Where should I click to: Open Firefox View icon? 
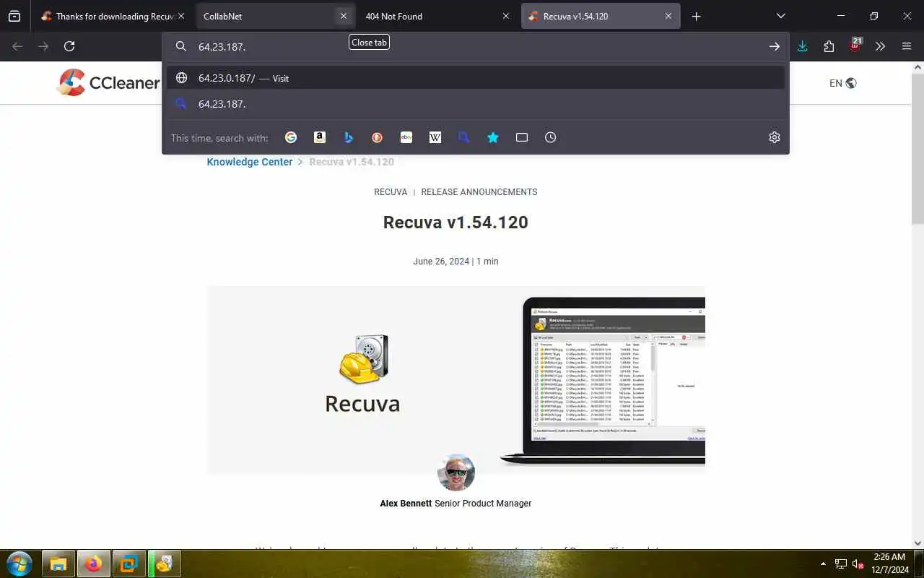coord(14,16)
